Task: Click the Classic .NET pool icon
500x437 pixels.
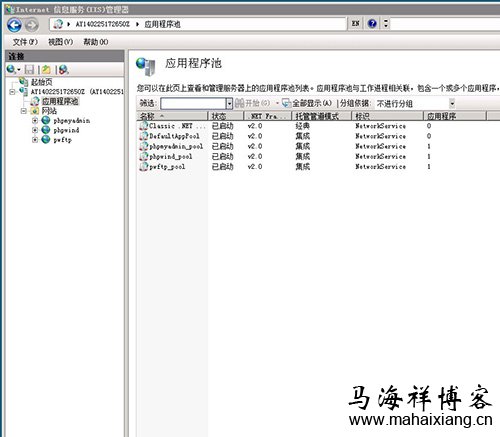Action: (x=143, y=126)
